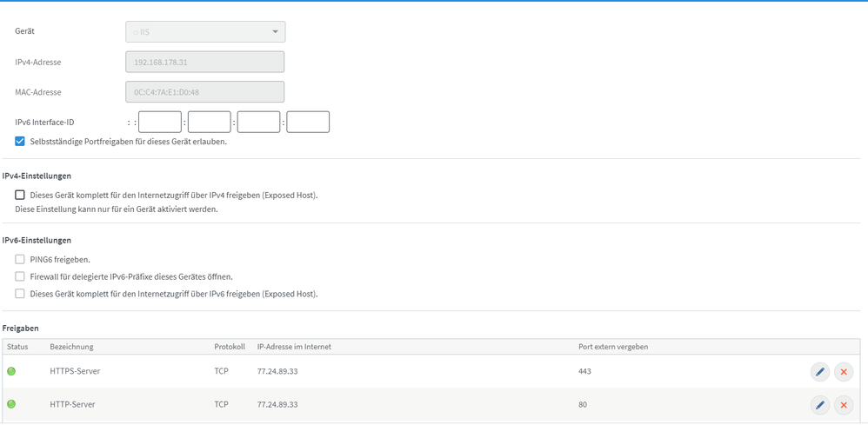Screen dimensions: 868x425
Task: Click port value 443
Action: [584, 371]
